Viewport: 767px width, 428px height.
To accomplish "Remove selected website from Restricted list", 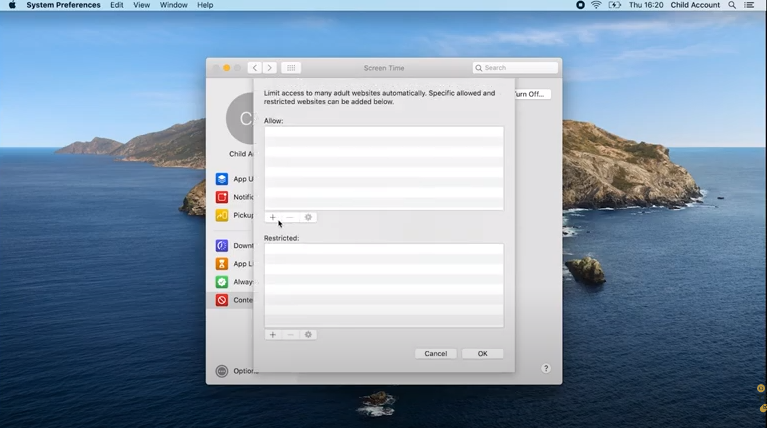I will coord(290,335).
